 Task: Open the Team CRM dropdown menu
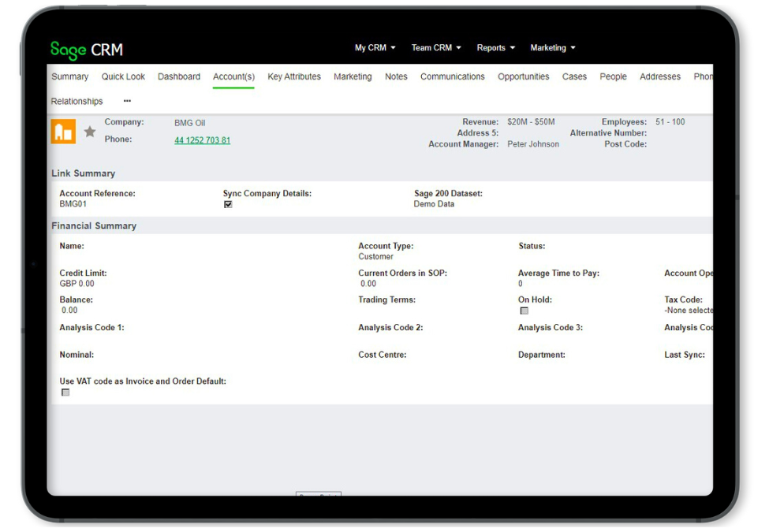[x=436, y=47]
